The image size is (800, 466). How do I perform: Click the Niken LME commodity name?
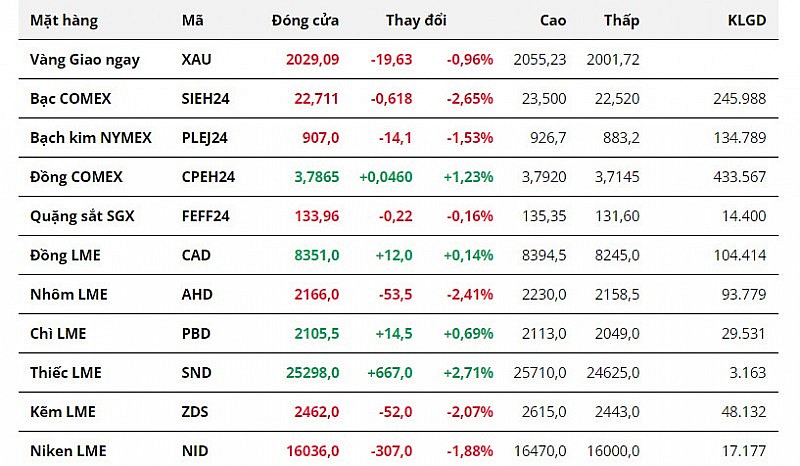[x=68, y=450]
